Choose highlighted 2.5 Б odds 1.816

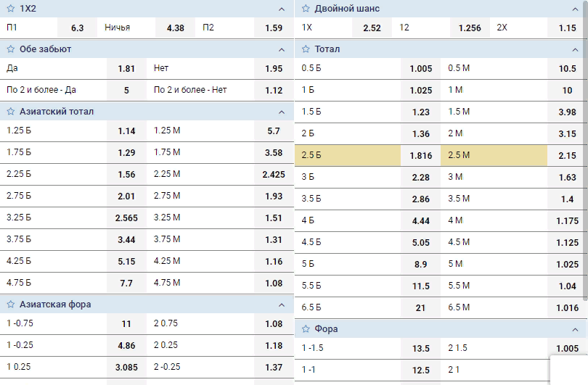(x=421, y=156)
